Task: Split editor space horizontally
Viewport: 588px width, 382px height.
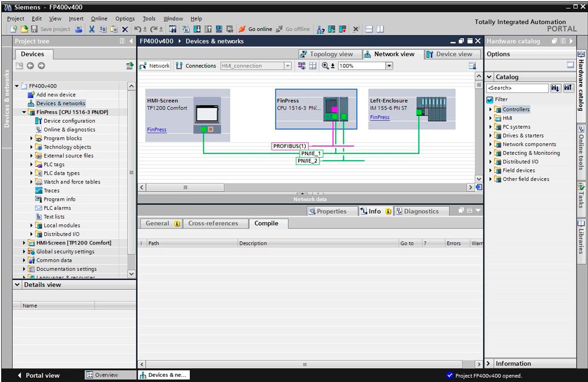Action: (369, 29)
